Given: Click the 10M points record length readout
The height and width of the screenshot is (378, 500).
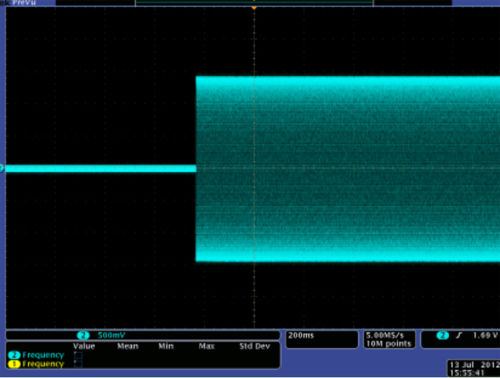Looking at the screenshot, I should (389, 344).
